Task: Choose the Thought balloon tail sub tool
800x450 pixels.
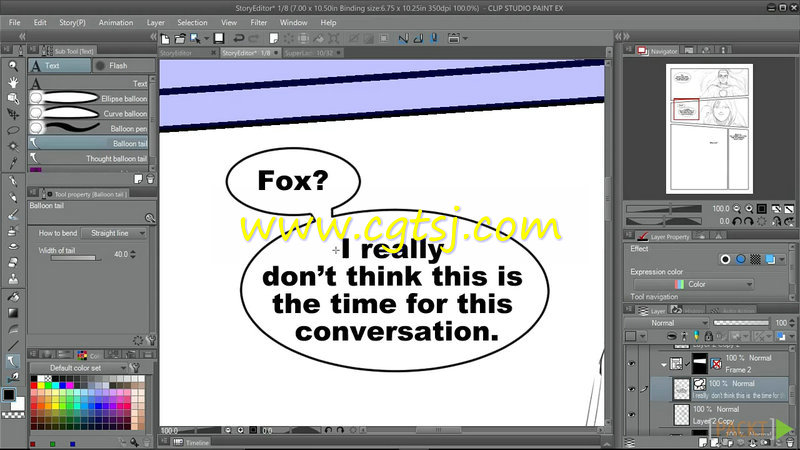Action: coord(88,159)
